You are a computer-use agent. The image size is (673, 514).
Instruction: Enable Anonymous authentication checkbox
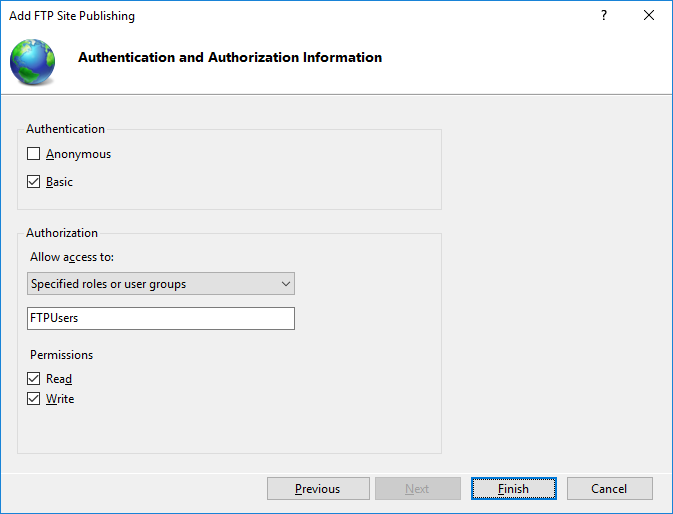pyautogui.click(x=34, y=154)
